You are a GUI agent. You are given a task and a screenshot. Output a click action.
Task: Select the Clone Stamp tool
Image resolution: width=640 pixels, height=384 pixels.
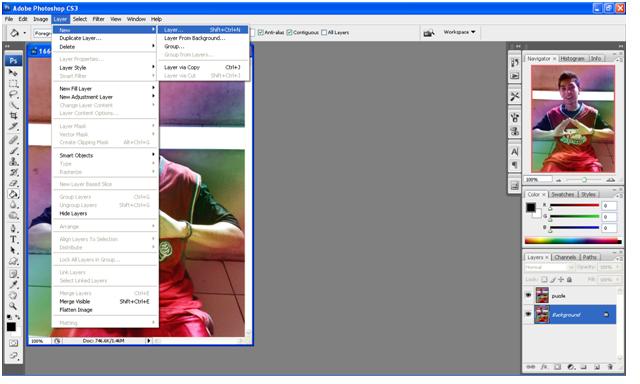click(13, 162)
